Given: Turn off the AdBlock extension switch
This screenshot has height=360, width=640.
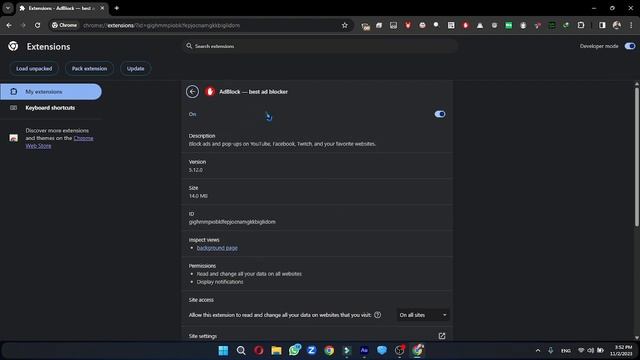Looking at the screenshot, I should coord(440,114).
